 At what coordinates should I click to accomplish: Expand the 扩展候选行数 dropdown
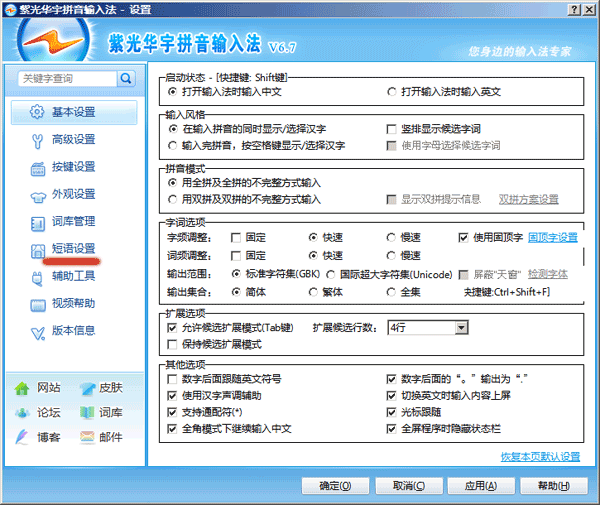click(x=461, y=328)
